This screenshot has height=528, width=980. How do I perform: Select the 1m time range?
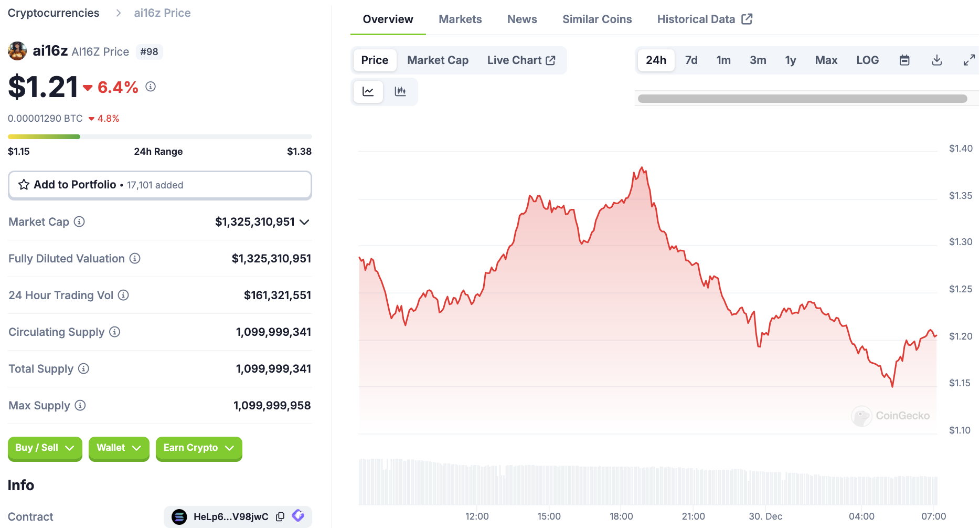[x=723, y=60]
